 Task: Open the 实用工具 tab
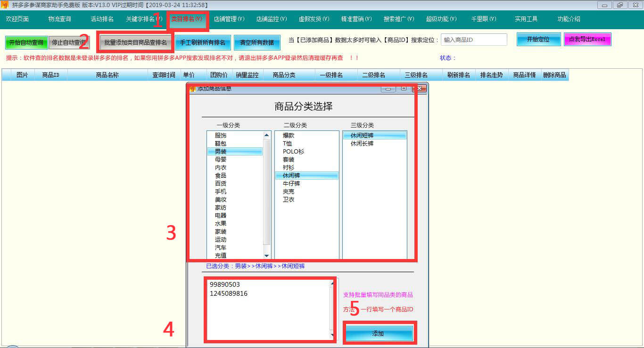coord(526,19)
